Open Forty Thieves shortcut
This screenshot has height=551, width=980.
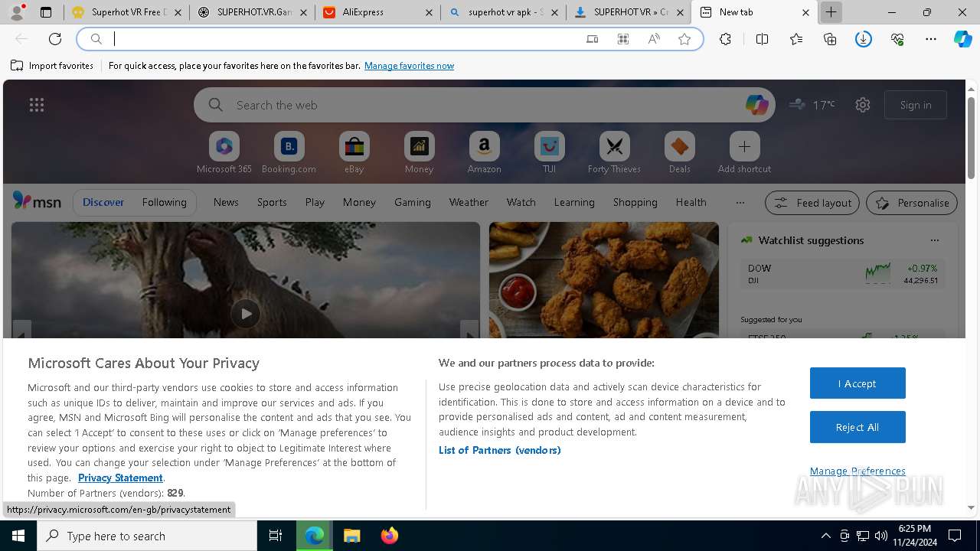[x=614, y=152]
